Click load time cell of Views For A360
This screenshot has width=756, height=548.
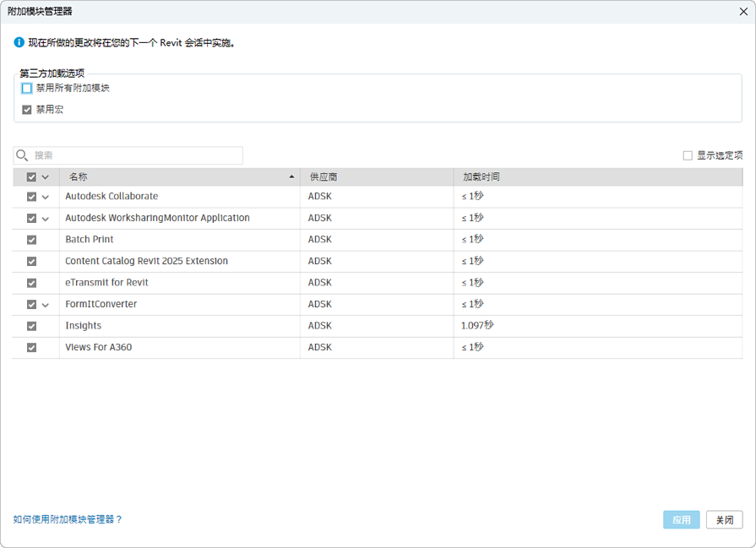pos(598,348)
